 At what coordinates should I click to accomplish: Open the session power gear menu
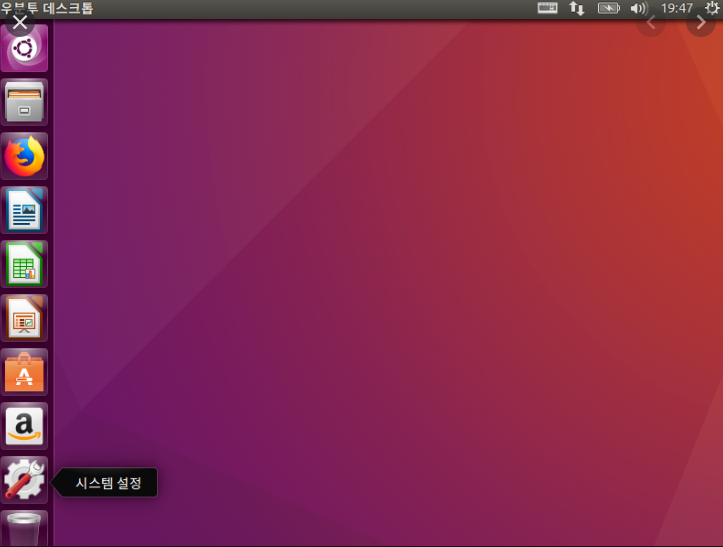(712, 8)
